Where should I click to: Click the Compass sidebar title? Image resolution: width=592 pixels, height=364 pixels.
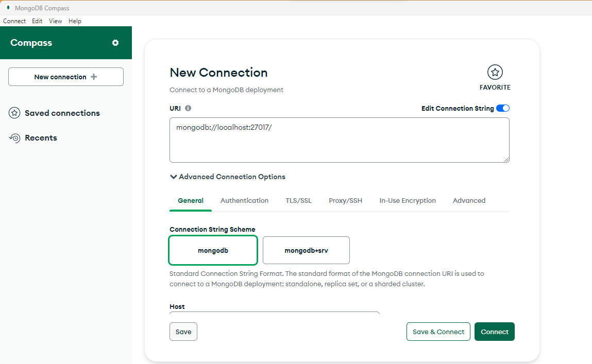(x=31, y=43)
